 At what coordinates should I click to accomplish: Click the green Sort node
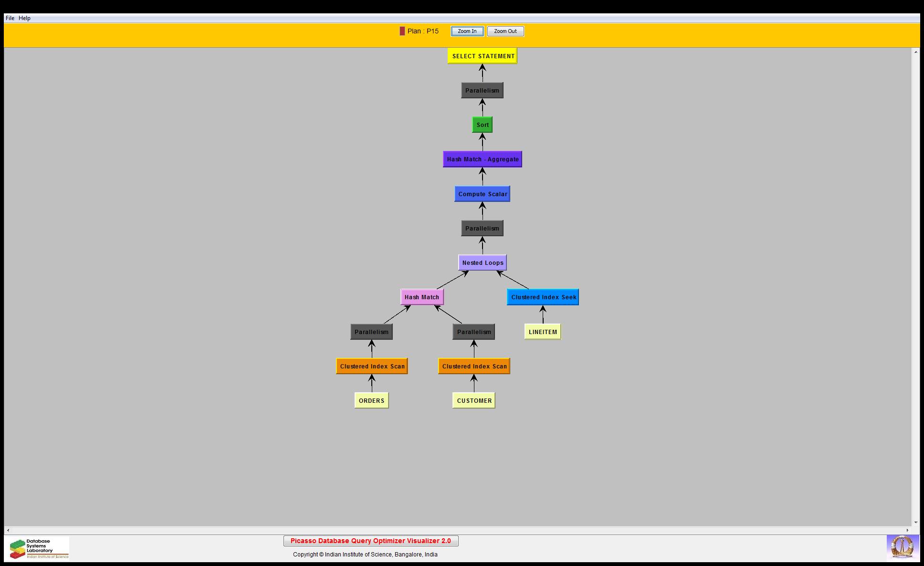tap(483, 125)
